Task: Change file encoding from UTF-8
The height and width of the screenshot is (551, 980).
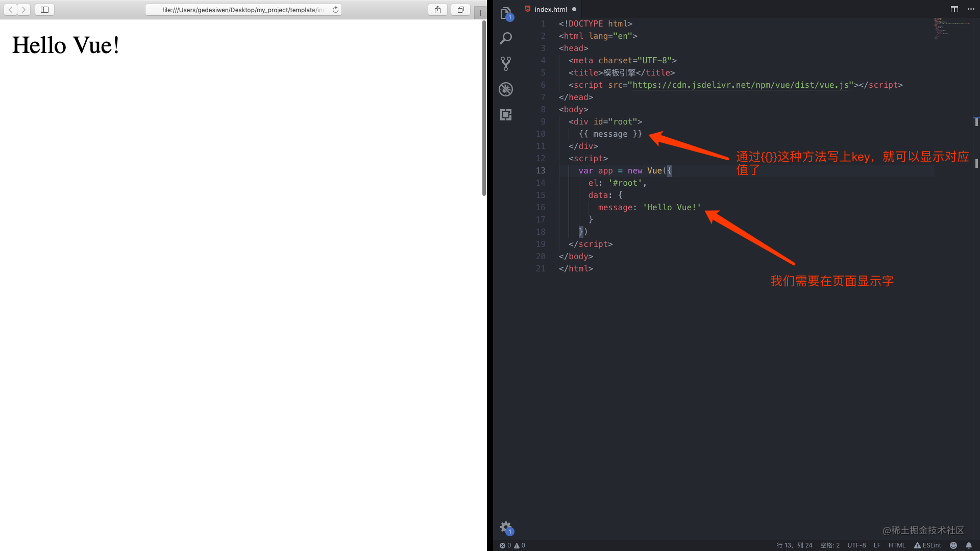Action: [x=856, y=545]
